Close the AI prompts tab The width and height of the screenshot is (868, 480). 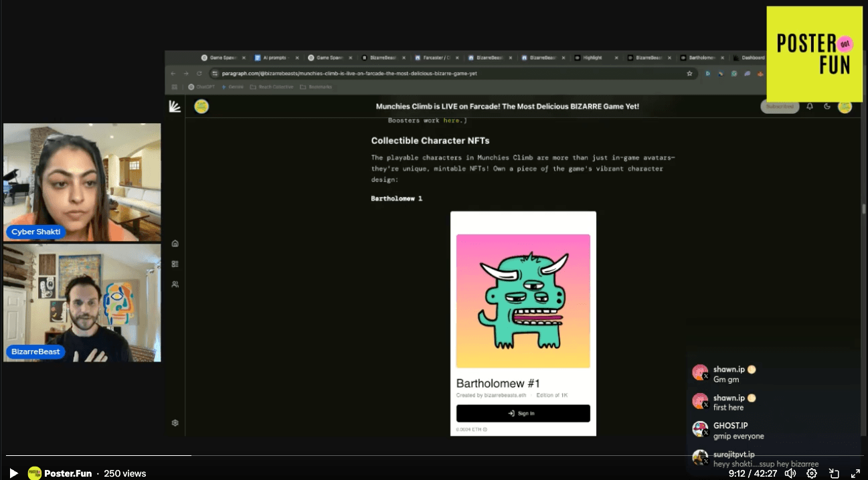(x=297, y=58)
